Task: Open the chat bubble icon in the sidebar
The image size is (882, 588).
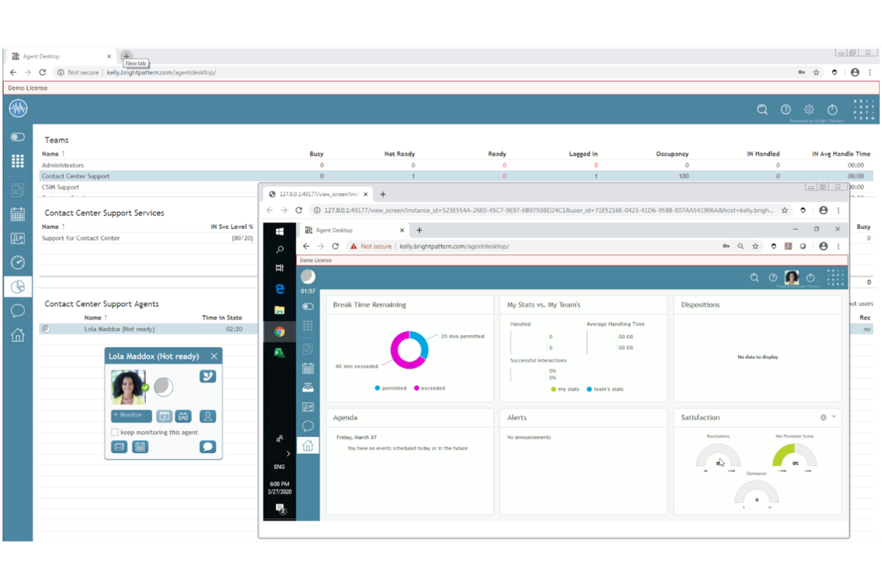Action: click(18, 310)
